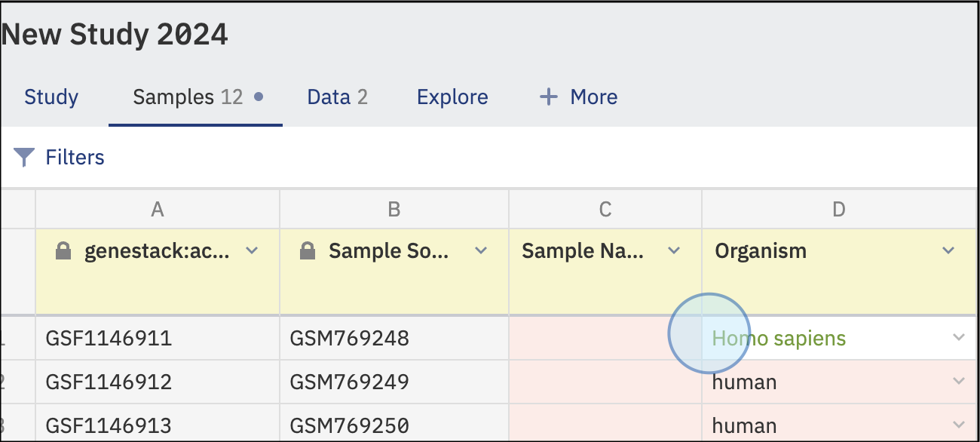Open the genestack:accession column dropdown chevron
This screenshot has width=980, height=442.
point(253,250)
